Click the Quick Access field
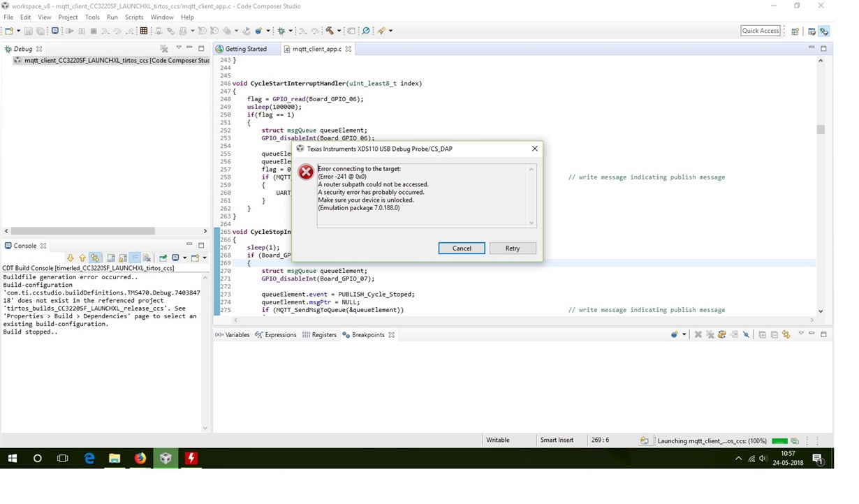 click(761, 31)
